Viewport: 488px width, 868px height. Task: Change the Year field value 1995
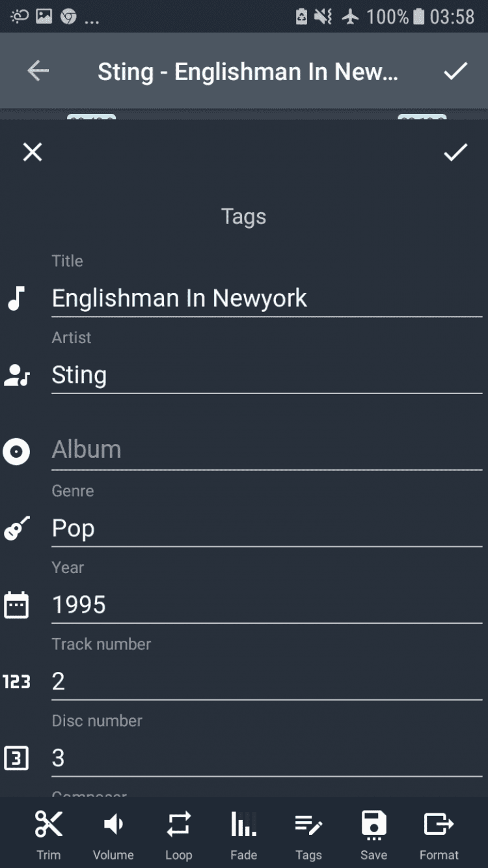(266, 605)
